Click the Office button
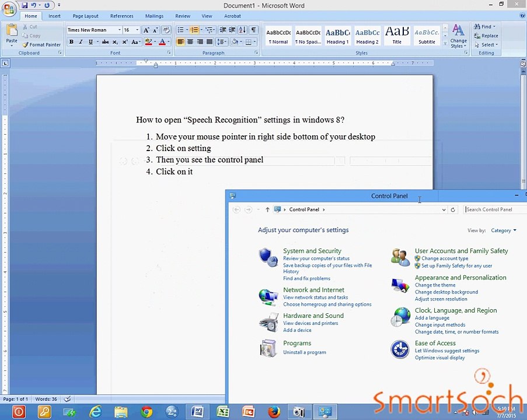The width and height of the screenshot is (527, 420). click(x=9, y=8)
